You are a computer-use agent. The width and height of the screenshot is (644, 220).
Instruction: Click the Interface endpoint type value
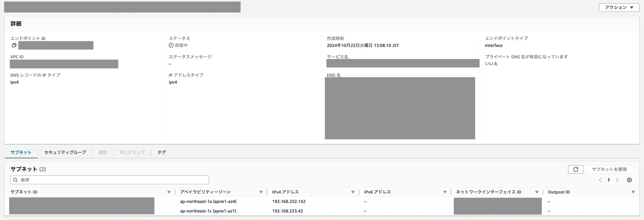coord(494,46)
